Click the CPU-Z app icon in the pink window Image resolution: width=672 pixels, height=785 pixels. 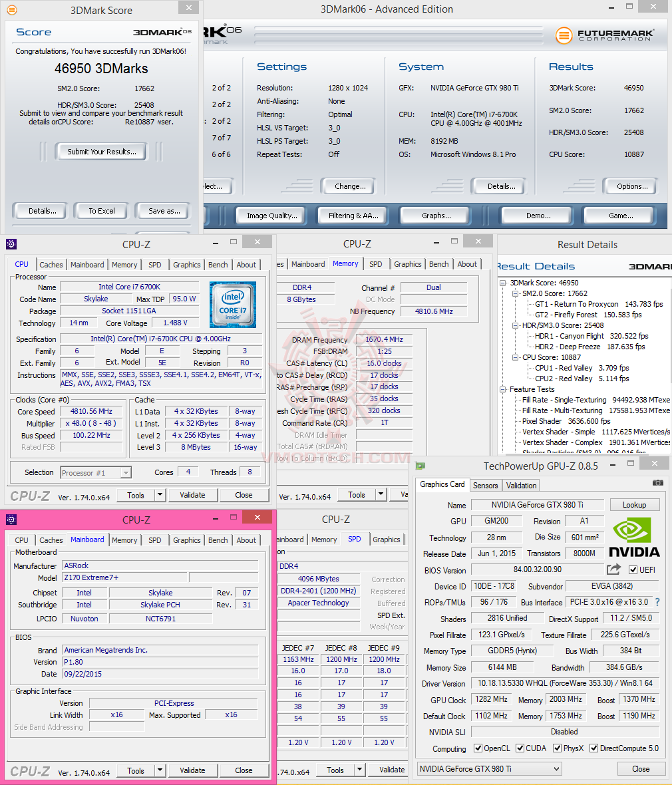pos(11,520)
